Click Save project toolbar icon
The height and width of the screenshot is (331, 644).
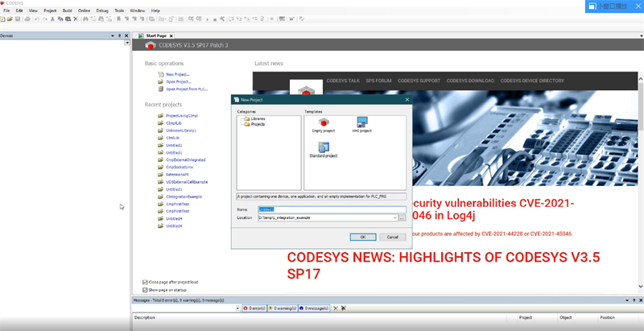point(18,19)
